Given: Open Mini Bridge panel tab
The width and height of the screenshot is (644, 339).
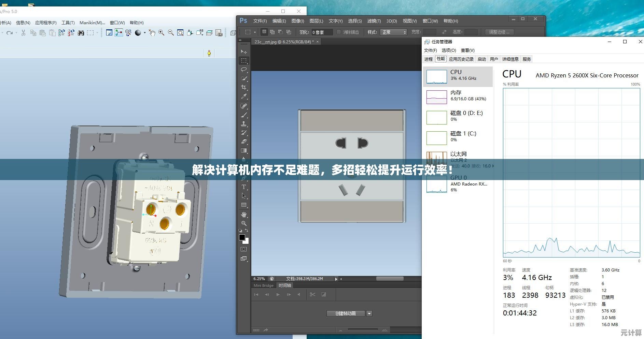Looking at the screenshot, I should (x=264, y=285).
